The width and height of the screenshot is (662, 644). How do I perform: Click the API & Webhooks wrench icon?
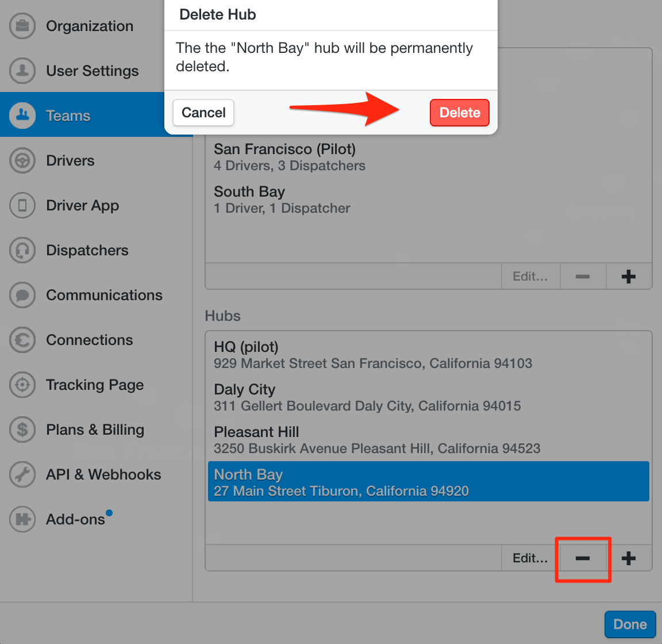22,474
